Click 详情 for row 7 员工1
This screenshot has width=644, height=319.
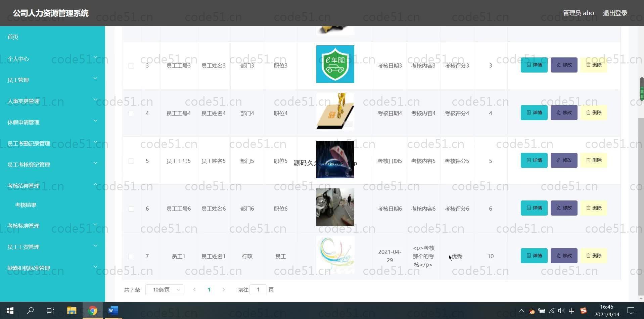[534, 256]
